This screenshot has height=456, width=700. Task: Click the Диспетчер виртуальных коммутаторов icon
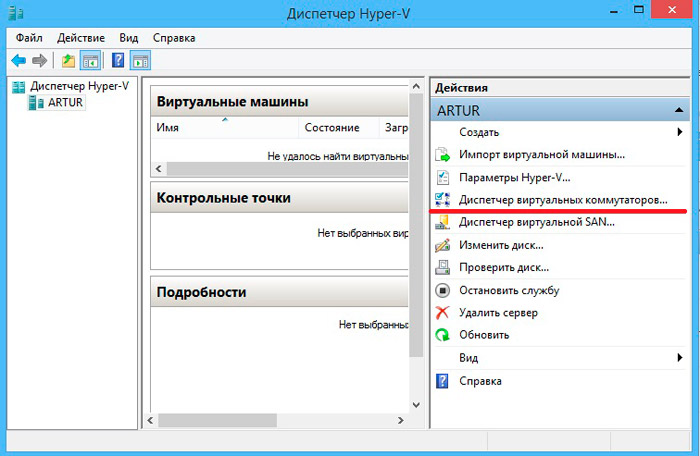click(442, 200)
